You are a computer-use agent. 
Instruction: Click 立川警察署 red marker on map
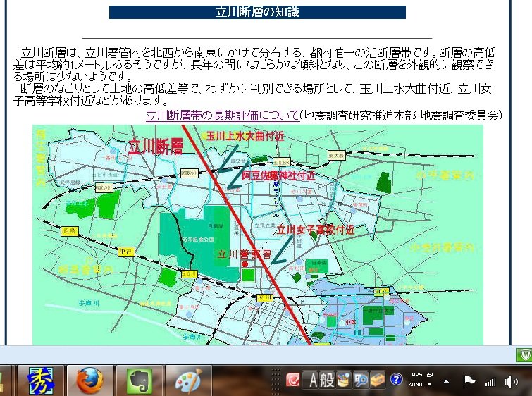coord(245,264)
